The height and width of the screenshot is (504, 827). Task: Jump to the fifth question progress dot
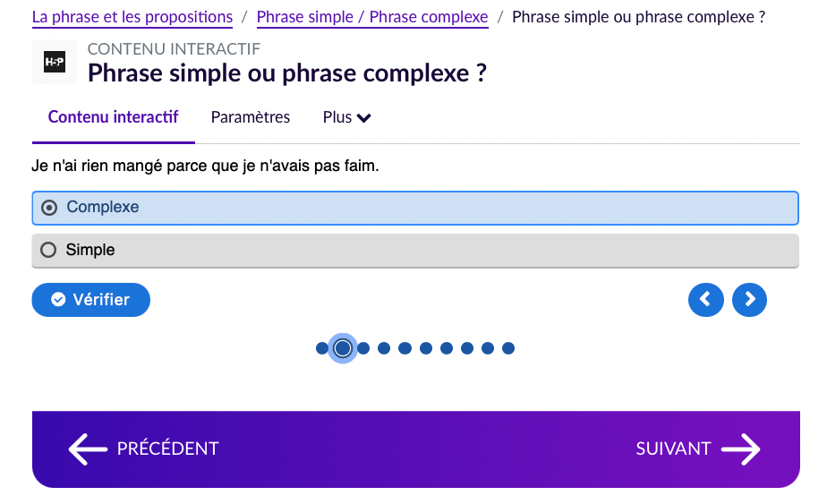point(405,348)
